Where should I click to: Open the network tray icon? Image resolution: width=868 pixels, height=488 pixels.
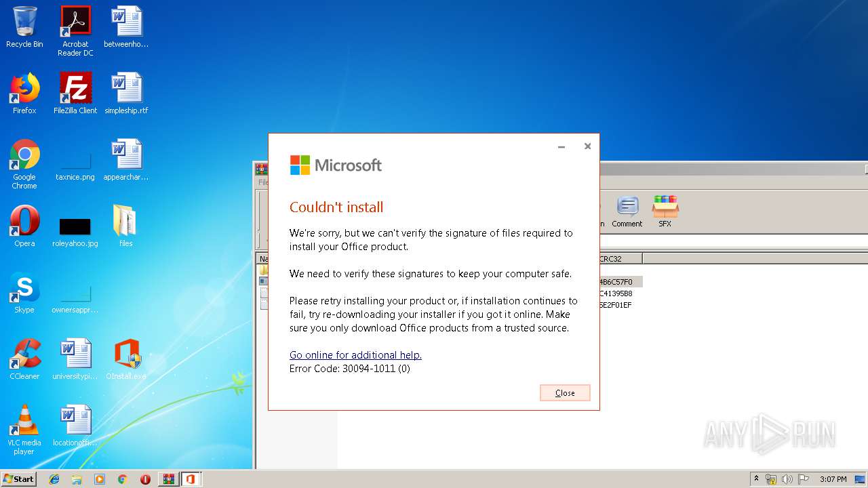click(771, 479)
